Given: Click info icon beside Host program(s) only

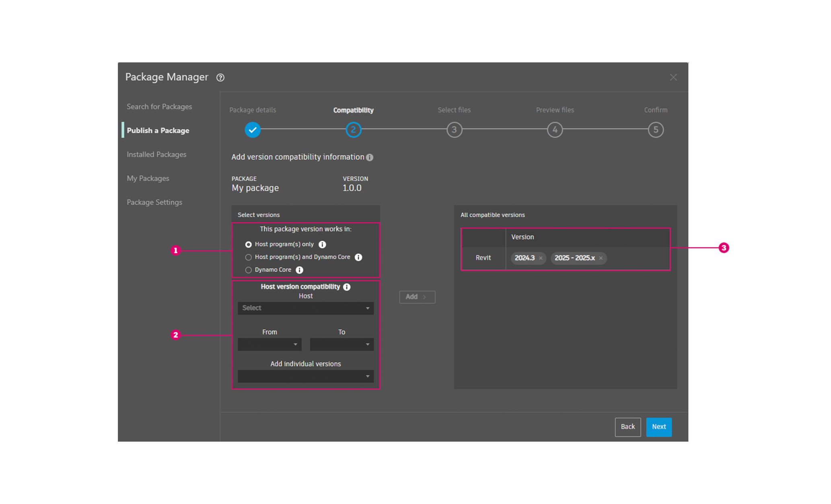Looking at the screenshot, I should click(322, 245).
